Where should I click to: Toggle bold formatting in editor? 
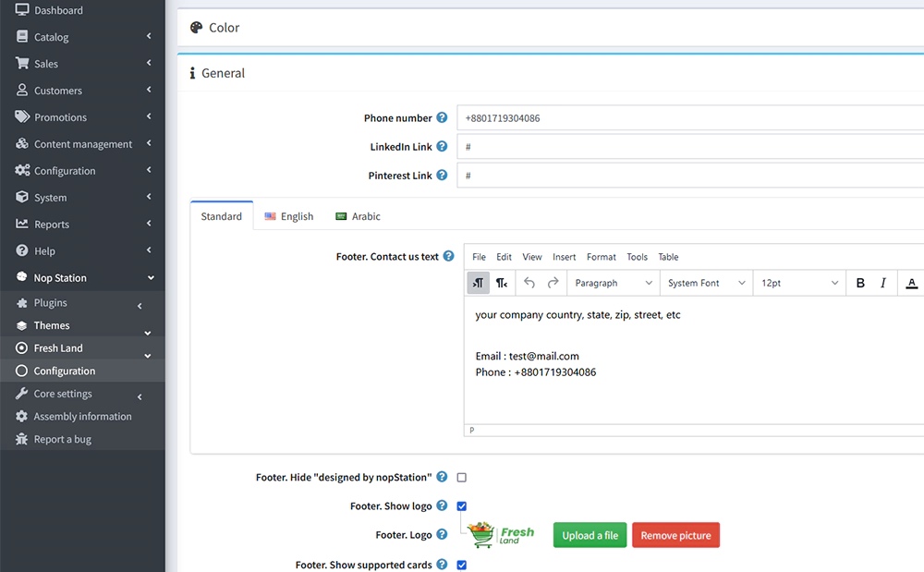(860, 283)
